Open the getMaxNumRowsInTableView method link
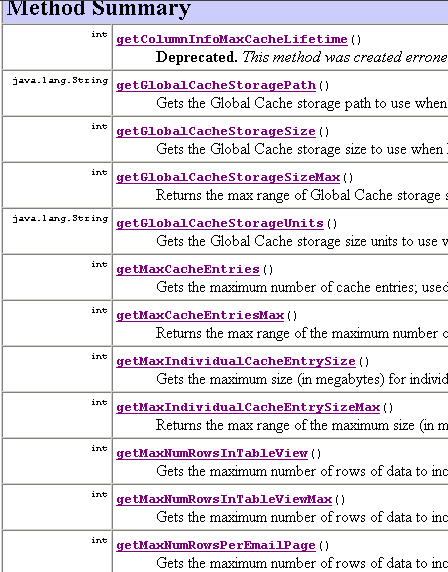 212,453
